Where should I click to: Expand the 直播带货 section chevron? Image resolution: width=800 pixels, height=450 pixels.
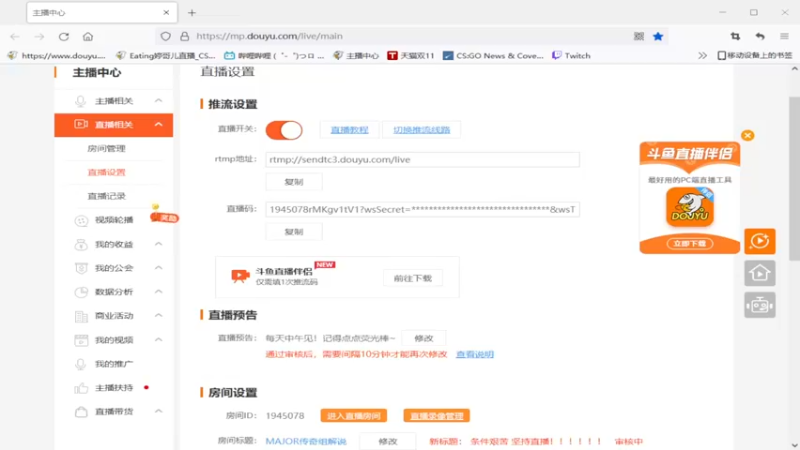(159, 411)
